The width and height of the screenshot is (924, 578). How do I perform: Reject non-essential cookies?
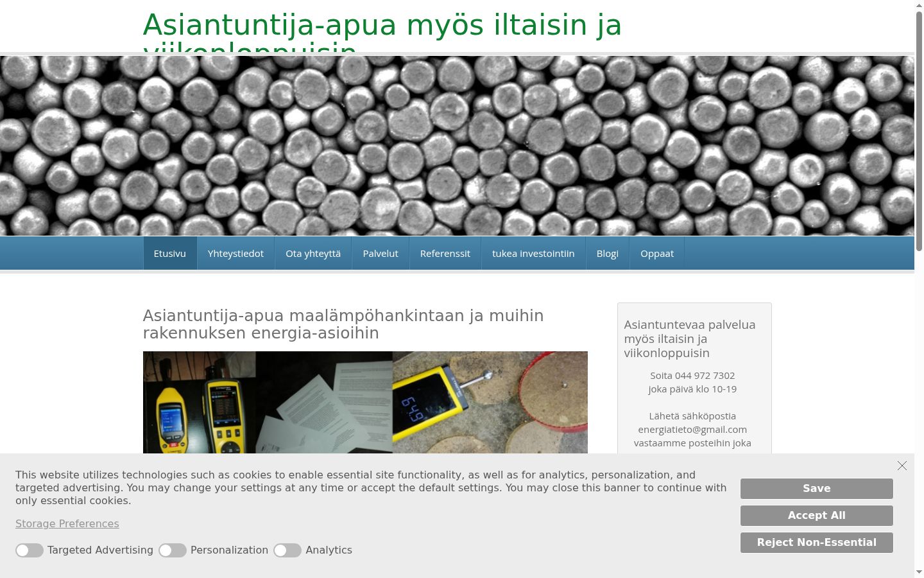tap(816, 543)
